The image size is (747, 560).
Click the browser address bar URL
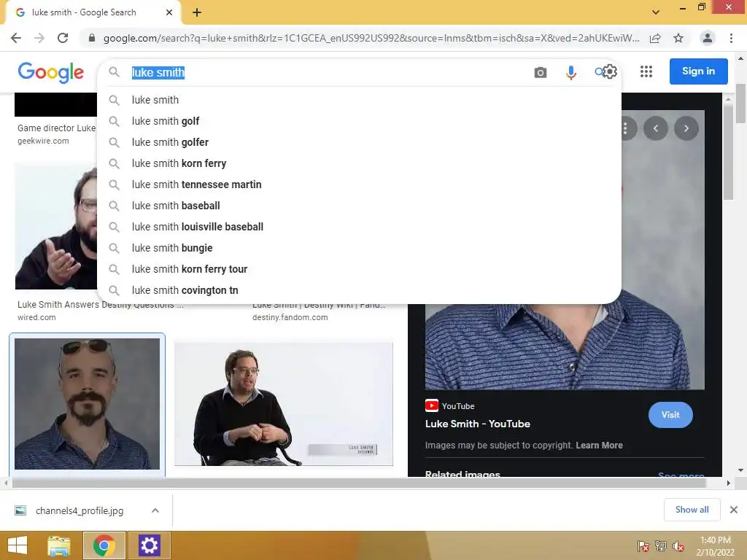click(371, 38)
